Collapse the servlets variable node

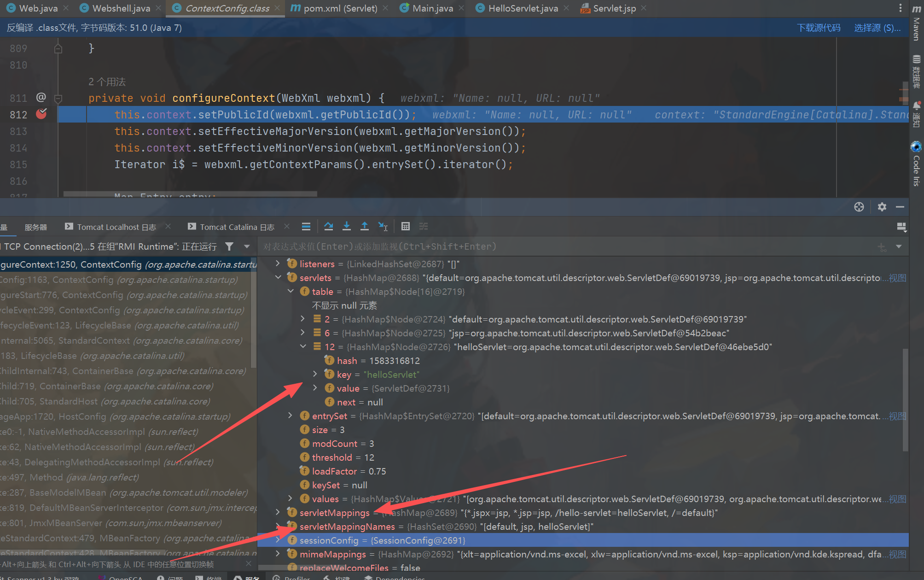[x=278, y=278]
